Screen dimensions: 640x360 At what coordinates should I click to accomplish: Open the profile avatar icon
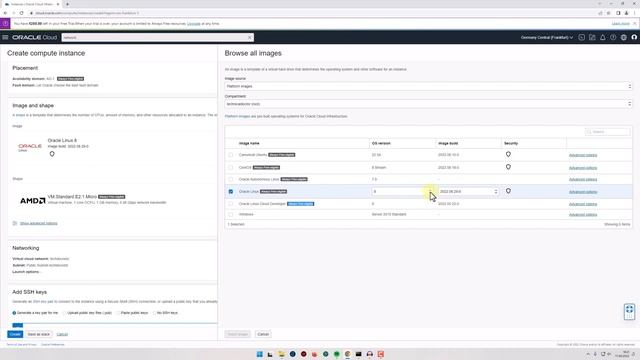(634, 37)
